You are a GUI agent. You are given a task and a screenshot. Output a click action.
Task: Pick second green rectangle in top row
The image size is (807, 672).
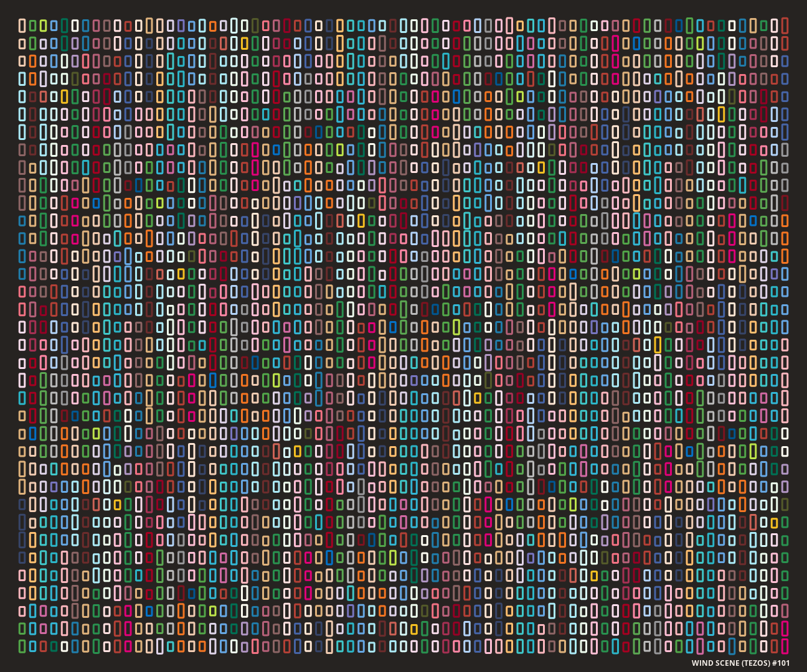click(x=32, y=26)
